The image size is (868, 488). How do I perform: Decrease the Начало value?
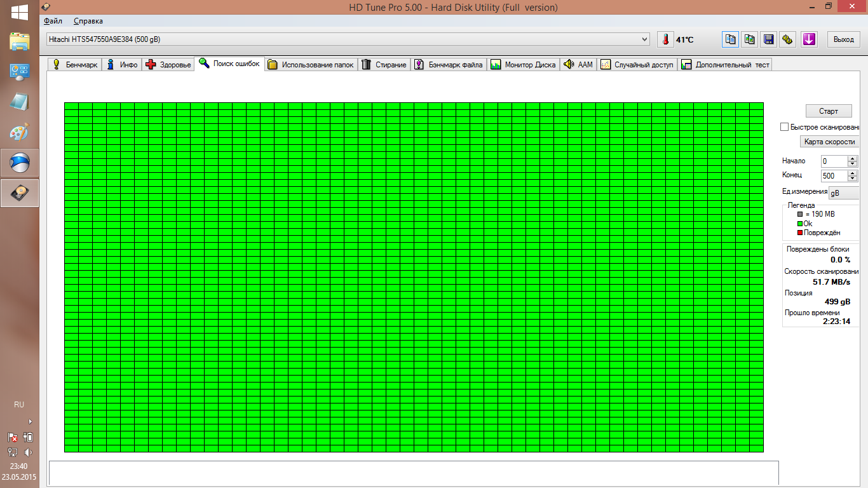(x=853, y=164)
